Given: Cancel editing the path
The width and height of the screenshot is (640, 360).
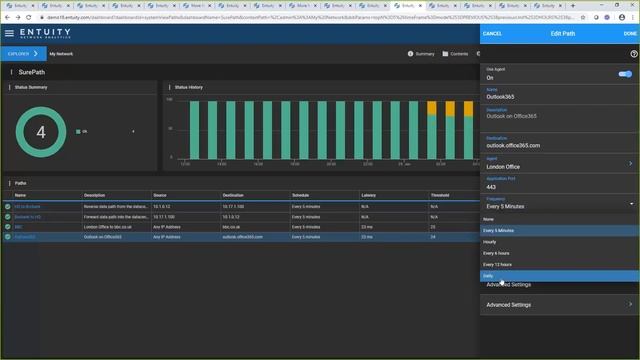Looking at the screenshot, I should click(492, 33).
